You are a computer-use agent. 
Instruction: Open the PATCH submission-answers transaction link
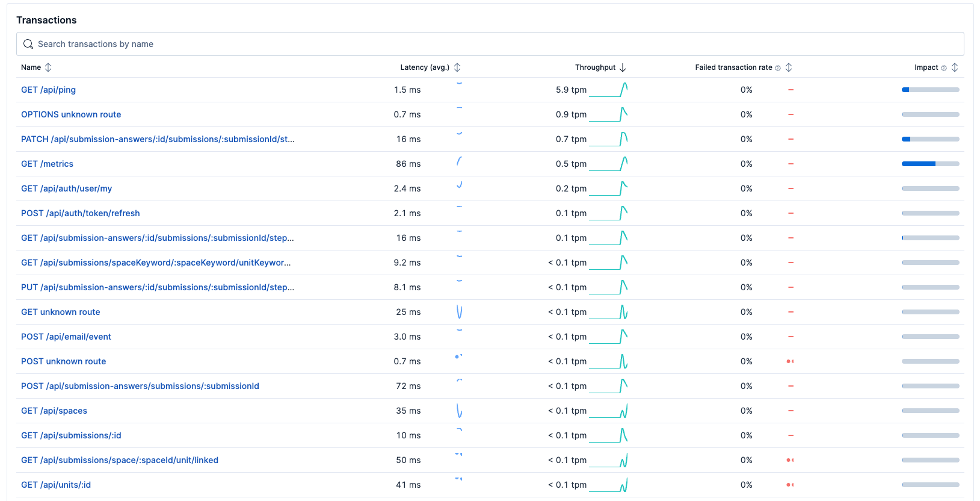[158, 139]
